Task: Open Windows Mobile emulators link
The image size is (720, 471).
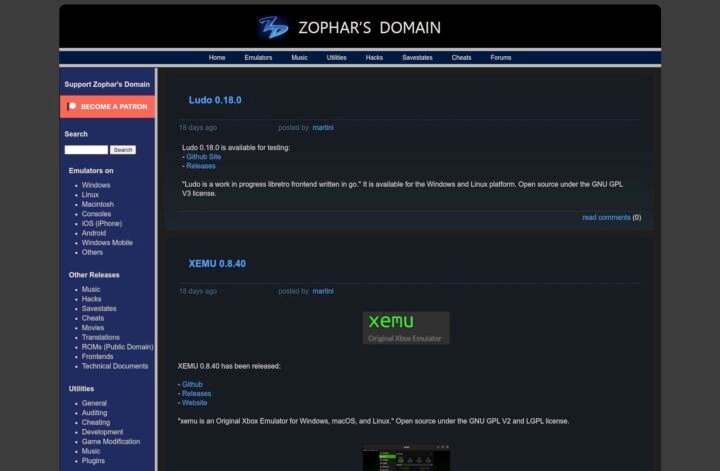Action: click(x=107, y=243)
